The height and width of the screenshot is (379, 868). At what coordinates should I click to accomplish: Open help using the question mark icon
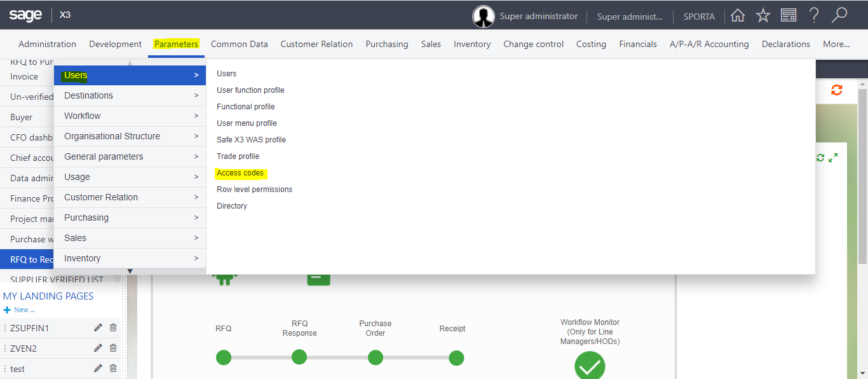(x=814, y=16)
